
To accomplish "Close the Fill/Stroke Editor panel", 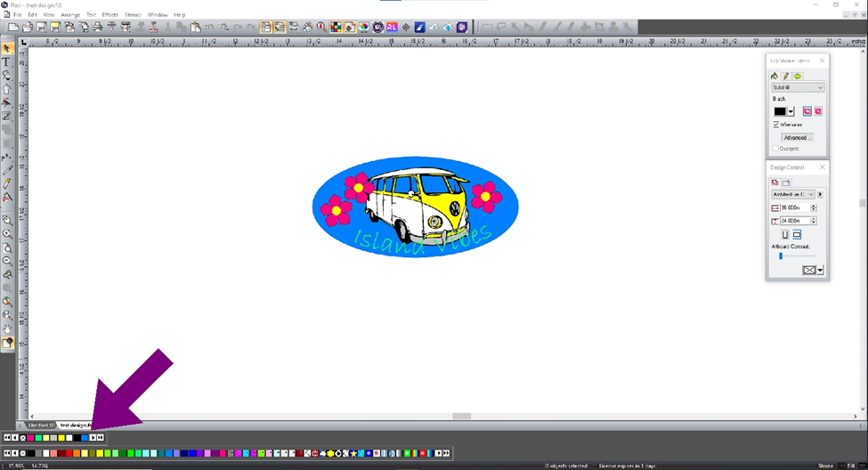I will click(x=822, y=61).
